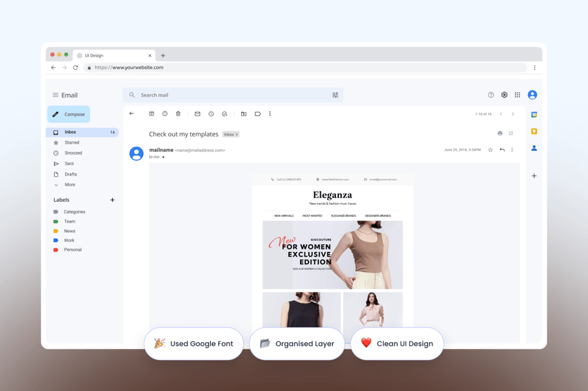
Task: Click the archive icon in the email toolbar
Action: (152, 114)
